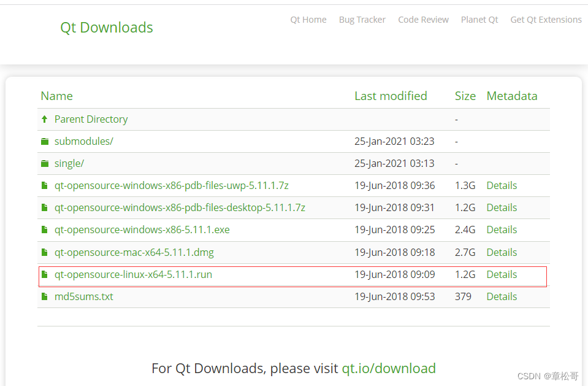View Details for md5sums.txt
This screenshot has width=588, height=386.
tap(502, 296)
